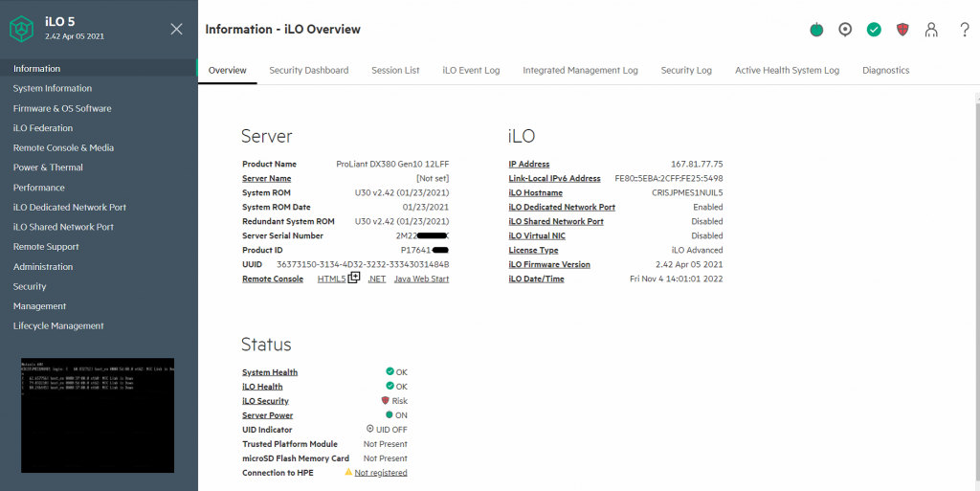
Task: Switch to the Security Dashboard tab
Action: 308,70
